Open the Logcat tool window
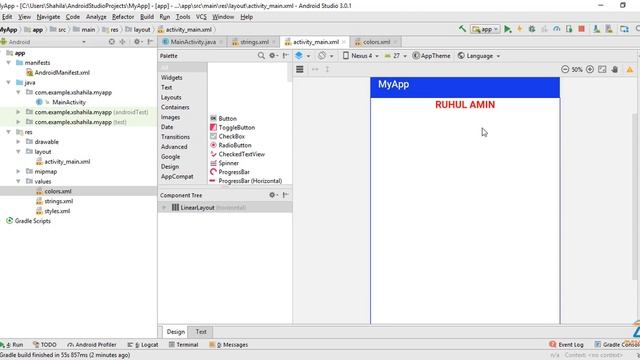 [143, 345]
